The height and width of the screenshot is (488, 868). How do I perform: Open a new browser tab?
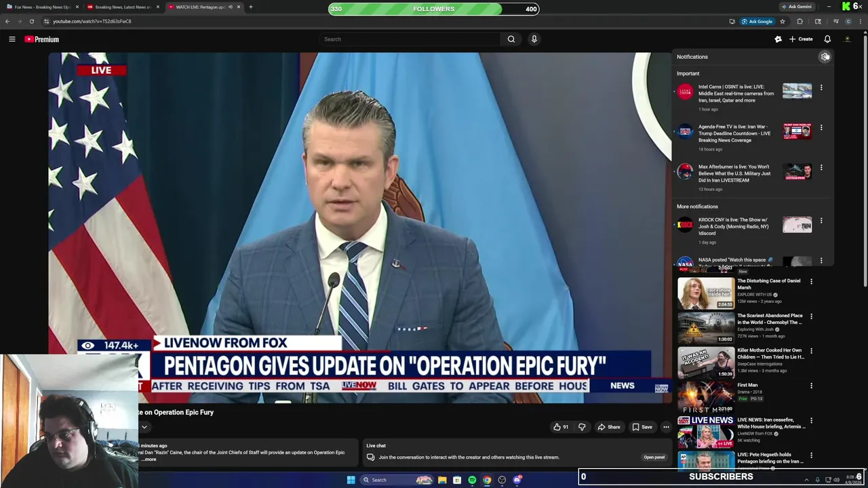click(251, 7)
